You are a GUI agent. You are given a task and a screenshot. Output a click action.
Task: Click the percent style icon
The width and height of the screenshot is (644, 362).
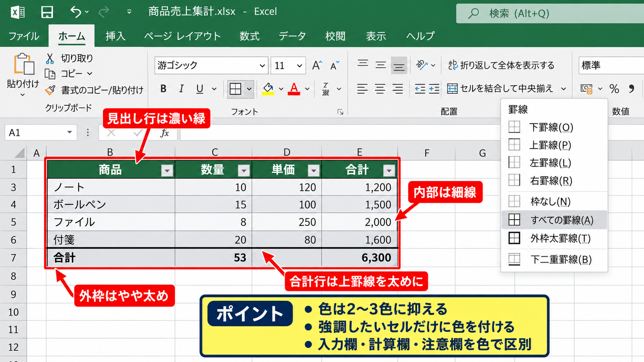[x=614, y=89]
